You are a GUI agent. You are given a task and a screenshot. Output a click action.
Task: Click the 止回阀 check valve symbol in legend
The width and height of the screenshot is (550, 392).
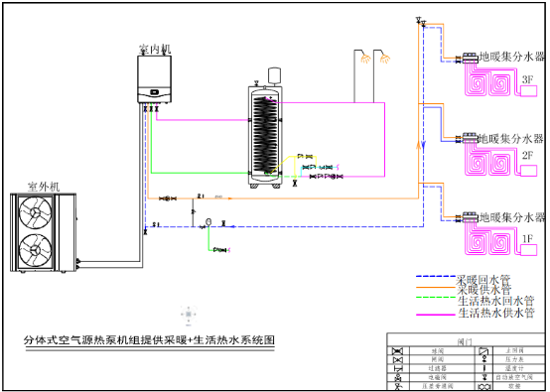484,350
